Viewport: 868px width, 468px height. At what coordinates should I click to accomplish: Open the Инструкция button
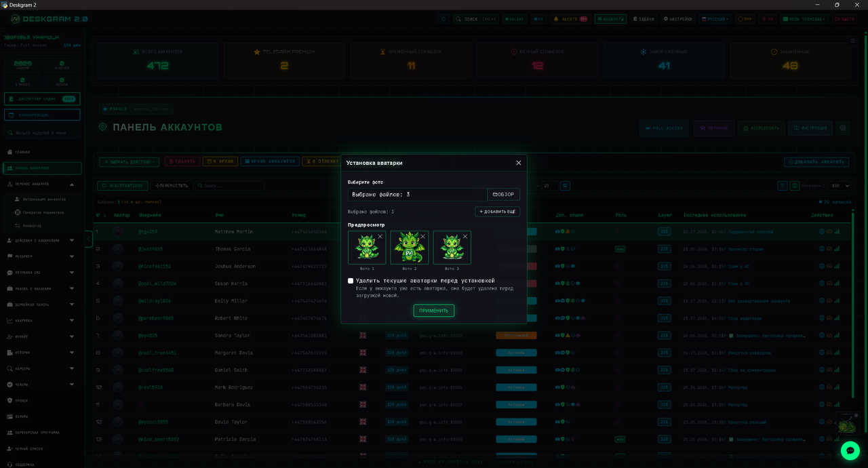point(810,128)
